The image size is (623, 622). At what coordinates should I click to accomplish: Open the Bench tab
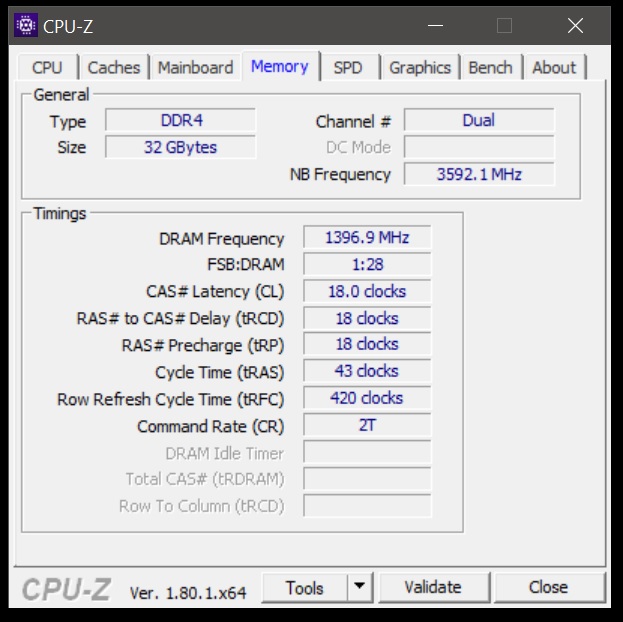click(x=491, y=68)
